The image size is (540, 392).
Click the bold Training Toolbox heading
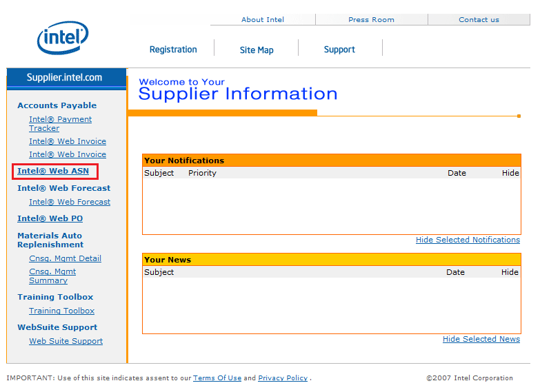click(55, 297)
